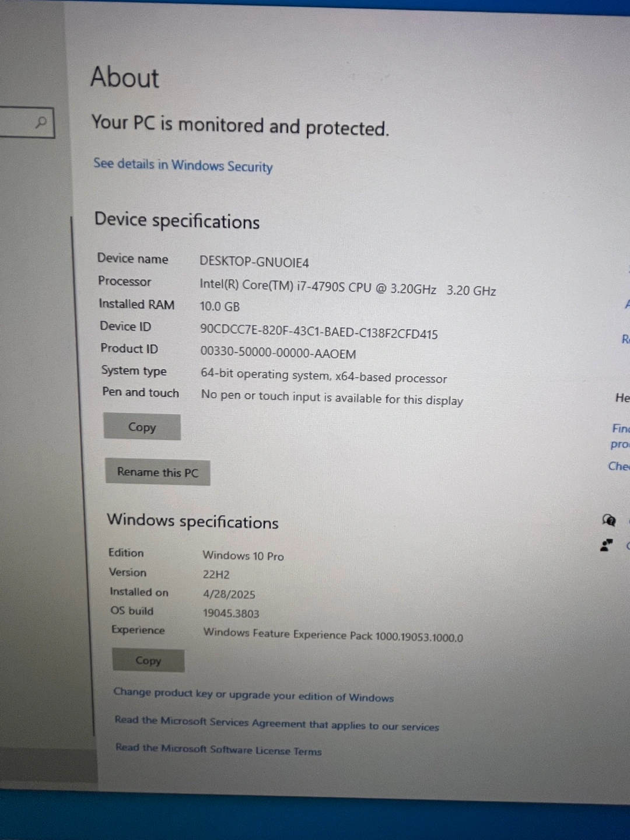Click Rename this PC button

pos(157,472)
